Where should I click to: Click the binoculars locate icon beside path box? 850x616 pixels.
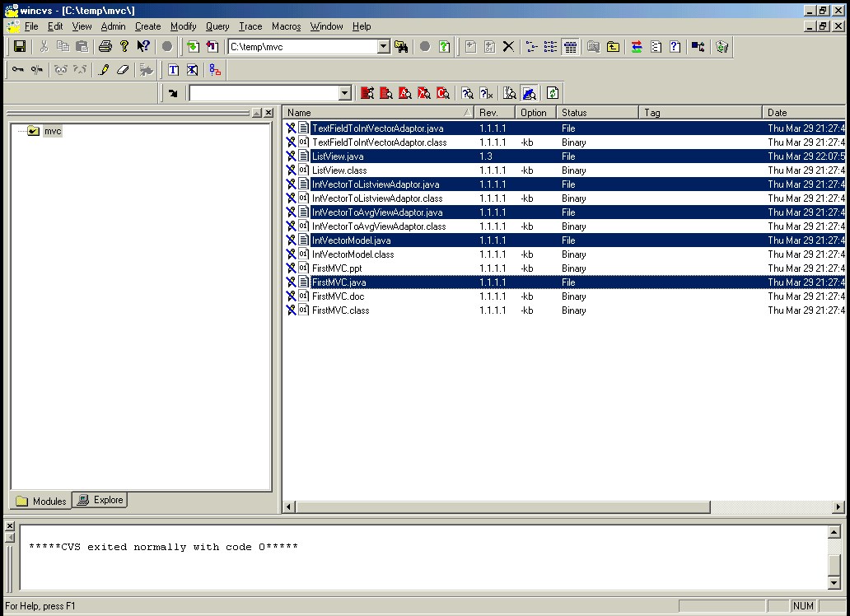pos(401,47)
